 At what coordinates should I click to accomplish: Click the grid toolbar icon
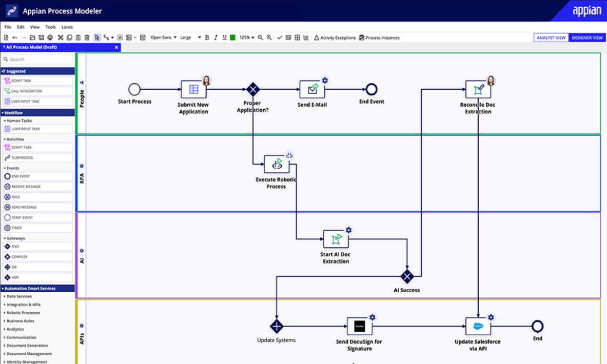297,37
